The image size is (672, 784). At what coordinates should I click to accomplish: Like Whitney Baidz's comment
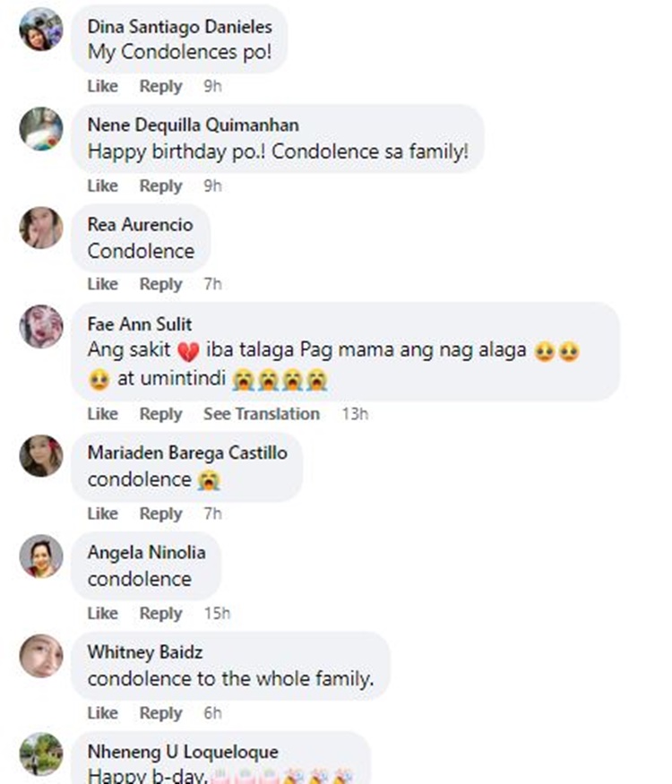point(102,713)
